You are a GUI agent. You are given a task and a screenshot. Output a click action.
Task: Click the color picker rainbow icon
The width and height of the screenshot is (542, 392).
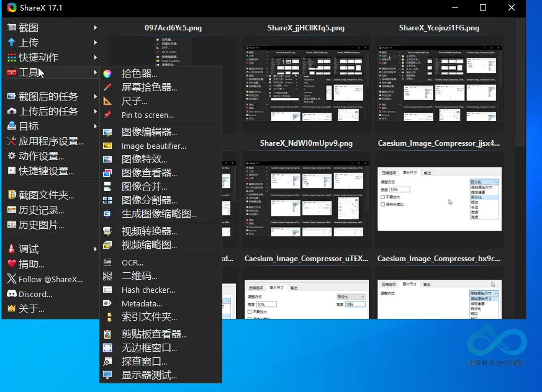[107, 74]
